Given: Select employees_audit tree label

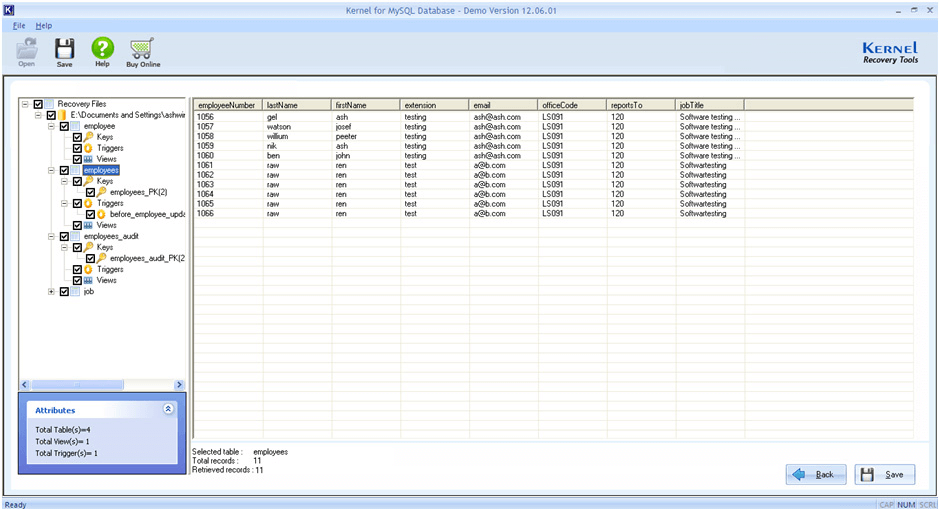Looking at the screenshot, I should tap(111, 237).
